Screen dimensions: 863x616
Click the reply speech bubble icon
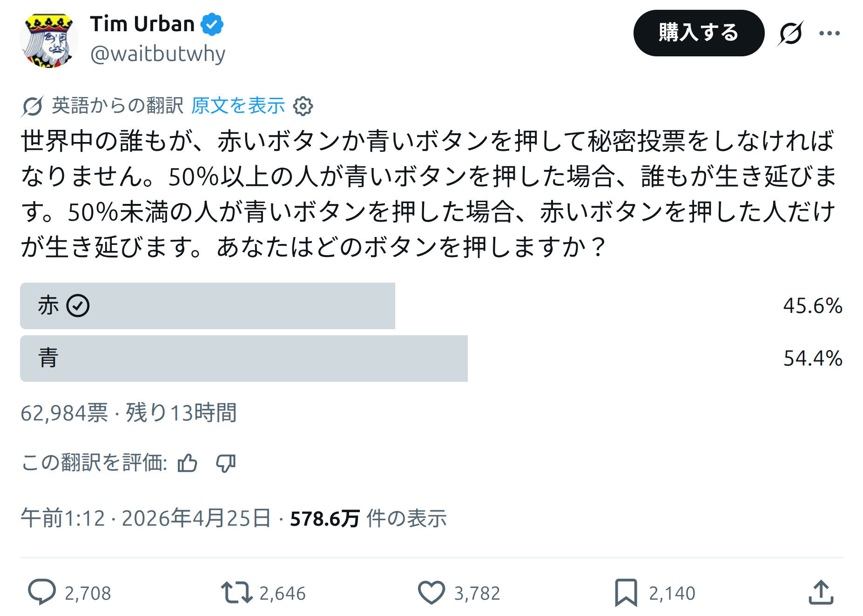(42, 592)
